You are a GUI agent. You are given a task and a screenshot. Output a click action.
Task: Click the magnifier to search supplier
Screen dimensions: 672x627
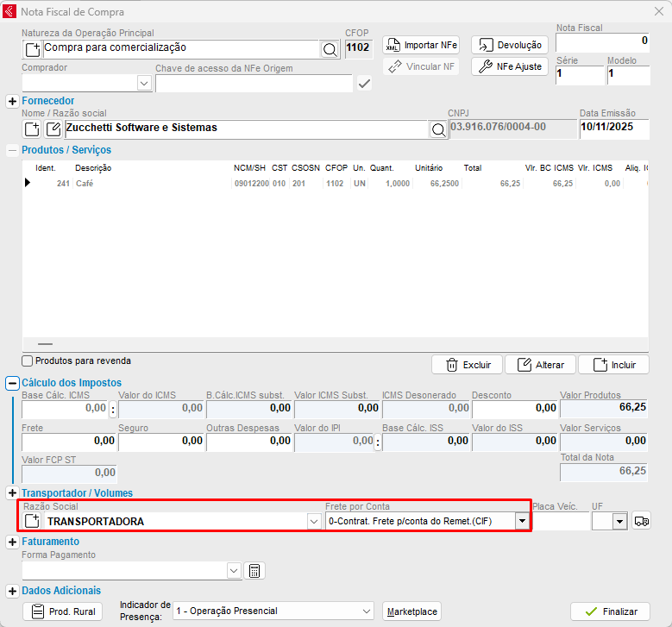click(439, 129)
